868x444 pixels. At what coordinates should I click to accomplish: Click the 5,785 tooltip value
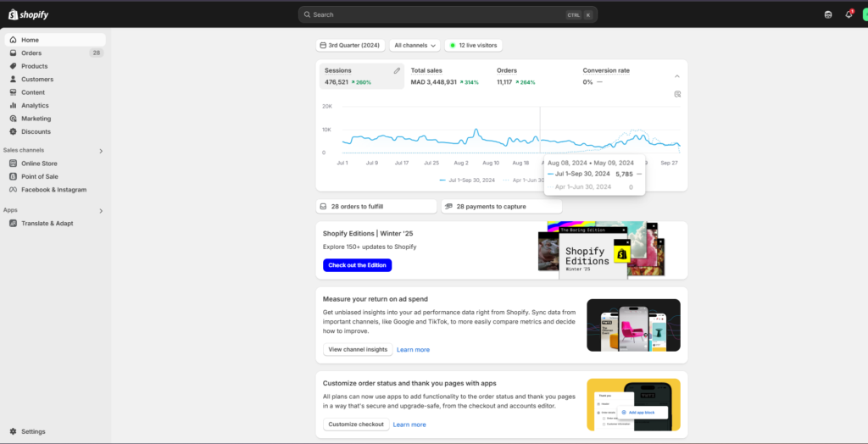pos(624,174)
